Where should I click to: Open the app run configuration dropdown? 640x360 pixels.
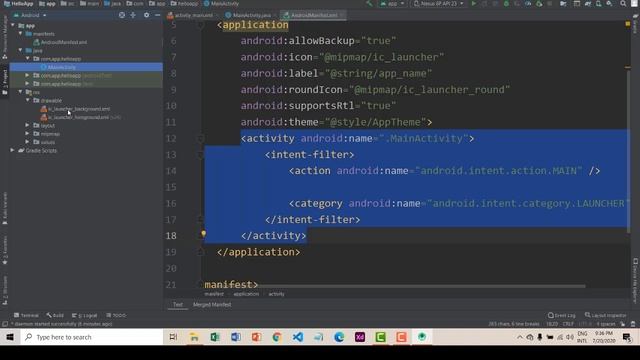tap(392, 4)
